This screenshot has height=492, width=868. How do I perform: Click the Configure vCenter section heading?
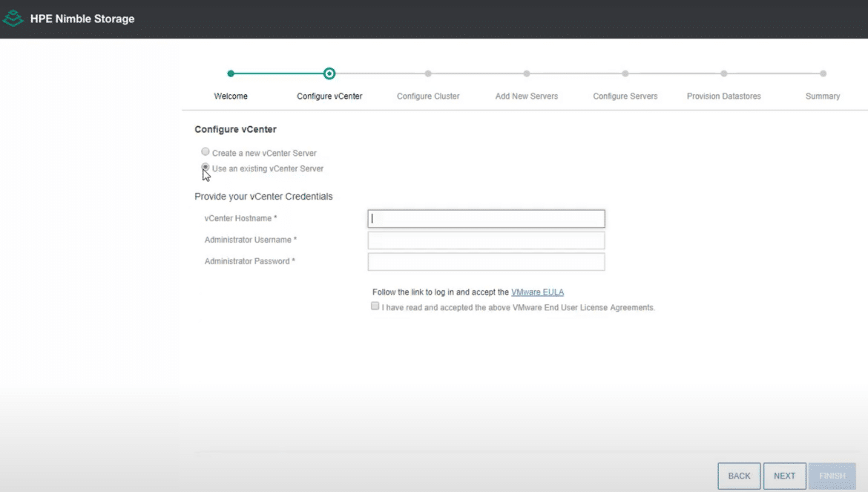235,130
